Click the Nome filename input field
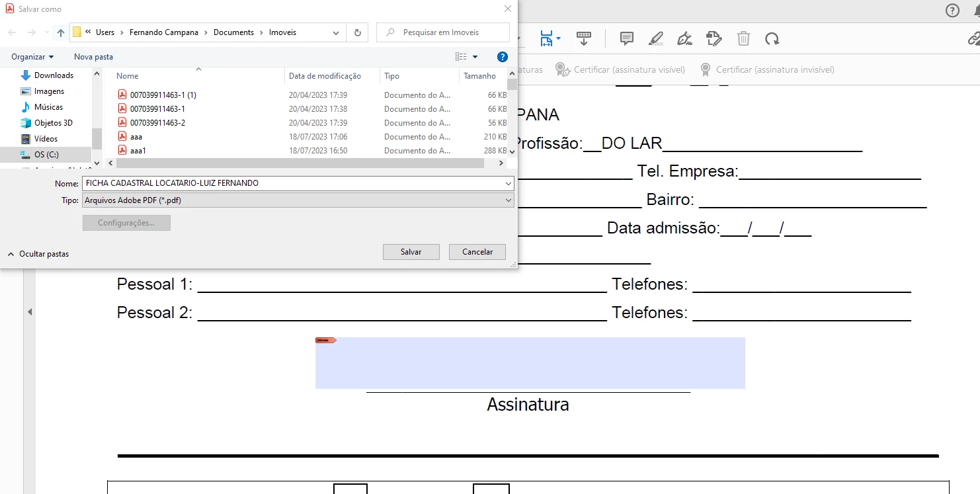980x494 pixels. coord(292,183)
